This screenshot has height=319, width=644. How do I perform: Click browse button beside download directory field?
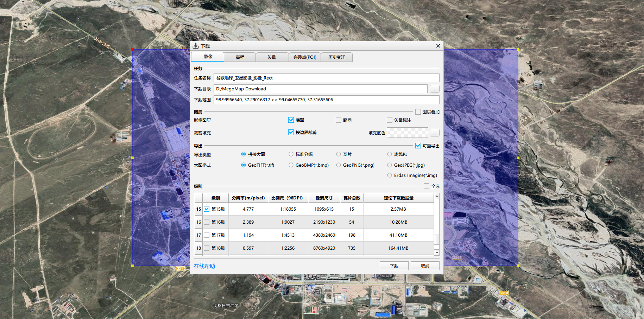pos(434,89)
